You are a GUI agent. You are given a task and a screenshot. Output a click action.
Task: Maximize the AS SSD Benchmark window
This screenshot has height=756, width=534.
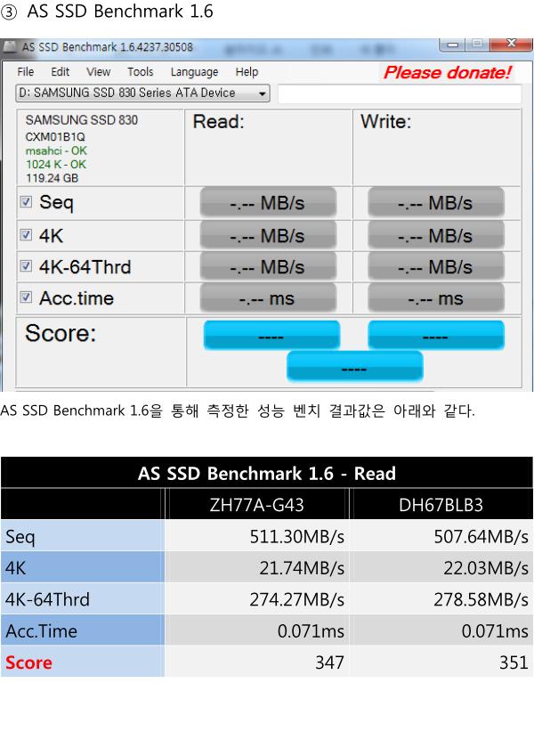point(477,45)
